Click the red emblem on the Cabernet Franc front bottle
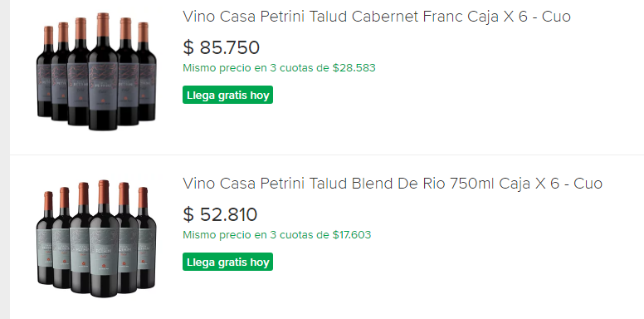The width and height of the screenshot is (644, 319). click(x=103, y=99)
